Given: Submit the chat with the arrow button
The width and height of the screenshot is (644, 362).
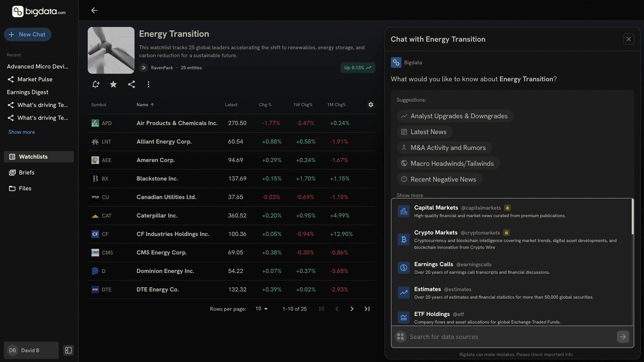Looking at the screenshot, I should coord(623,337).
